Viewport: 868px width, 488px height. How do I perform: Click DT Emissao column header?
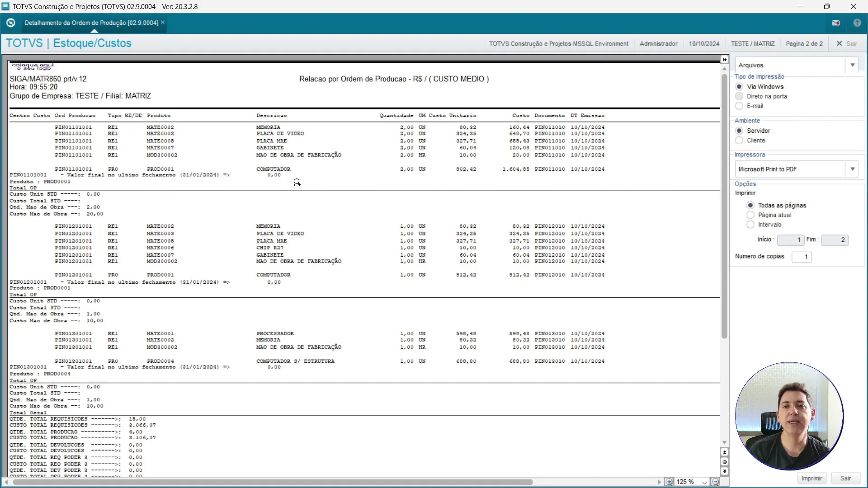587,116
